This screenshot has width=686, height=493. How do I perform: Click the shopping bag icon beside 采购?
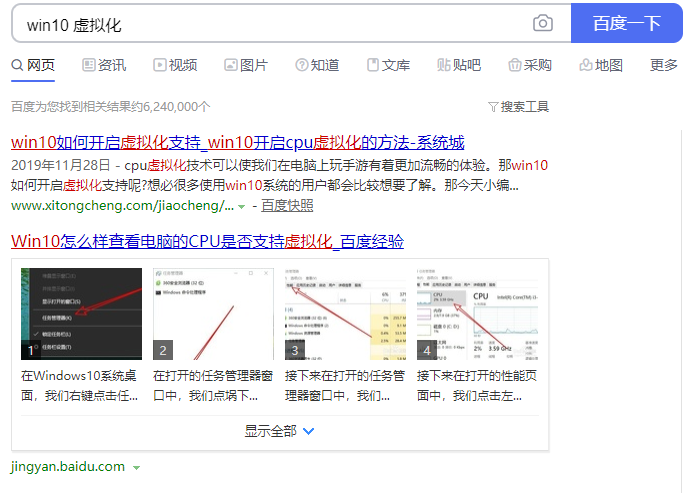[x=514, y=65]
